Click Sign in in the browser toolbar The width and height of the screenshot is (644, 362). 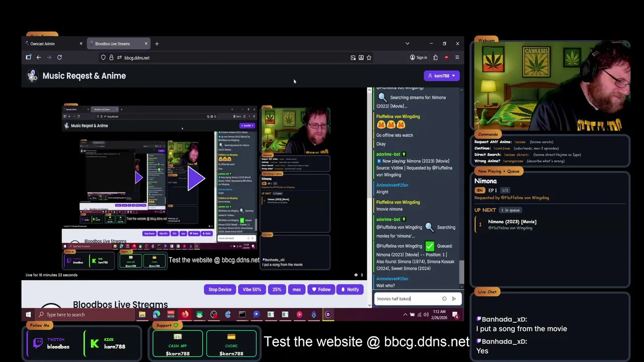[x=419, y=57]
